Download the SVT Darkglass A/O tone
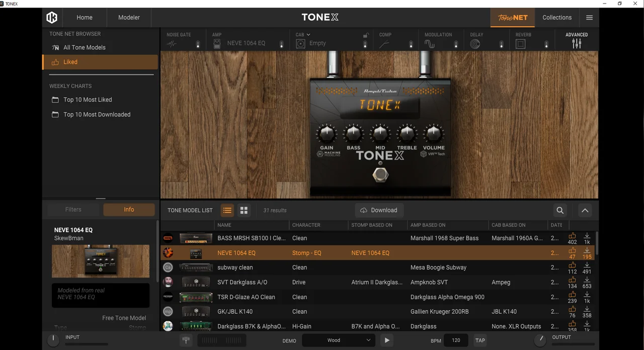Image resolution: width=644 pixels, height=350 pixels. pyautogui.click(x=587, y=279)
